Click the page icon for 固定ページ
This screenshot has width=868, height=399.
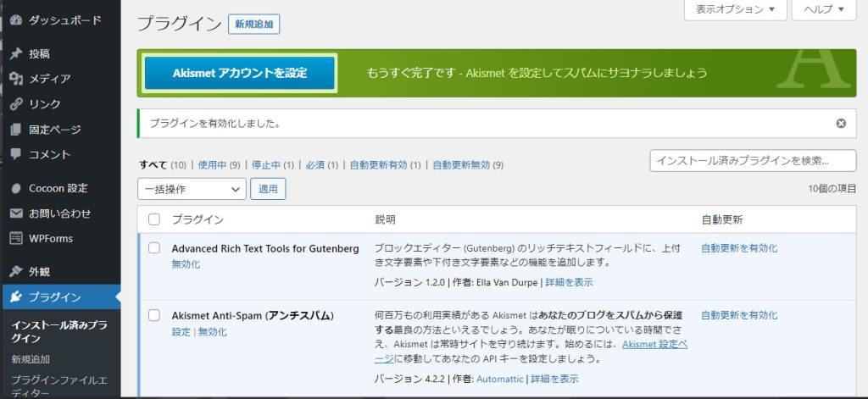pos(16,130)
